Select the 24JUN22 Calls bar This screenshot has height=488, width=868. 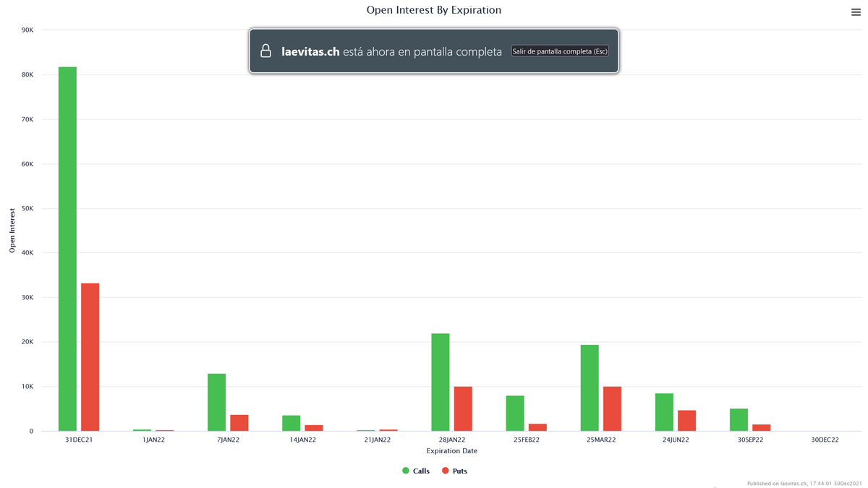pos(664,412)
